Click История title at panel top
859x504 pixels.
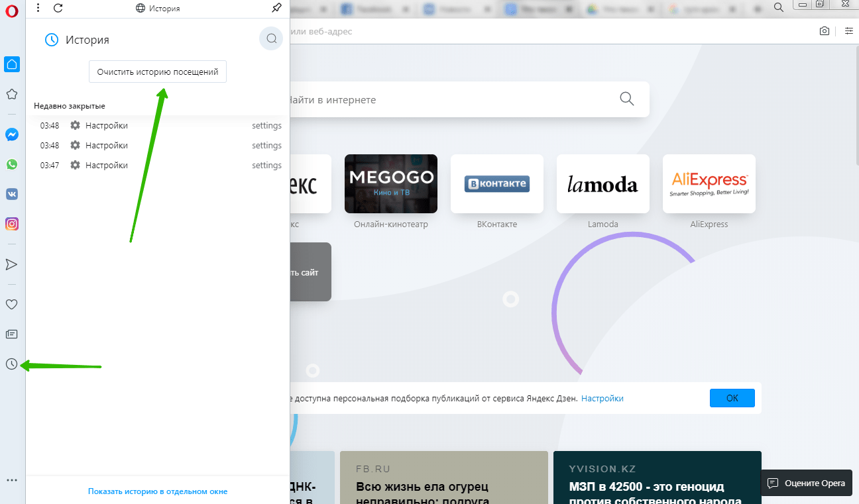(157, 9)
